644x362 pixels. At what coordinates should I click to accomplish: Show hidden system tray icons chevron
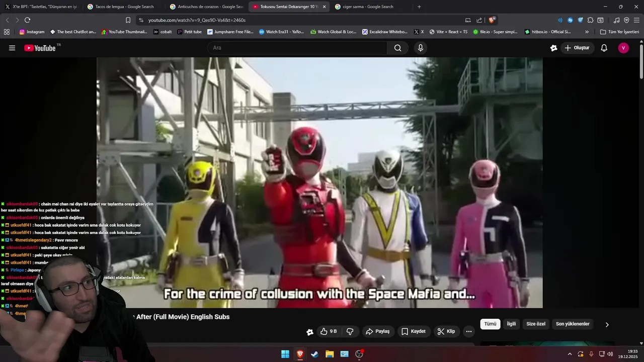[570, 354]
